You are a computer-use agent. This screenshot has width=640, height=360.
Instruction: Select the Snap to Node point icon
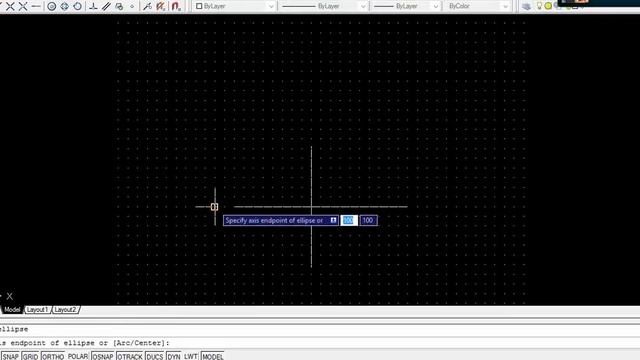[132, 6]
